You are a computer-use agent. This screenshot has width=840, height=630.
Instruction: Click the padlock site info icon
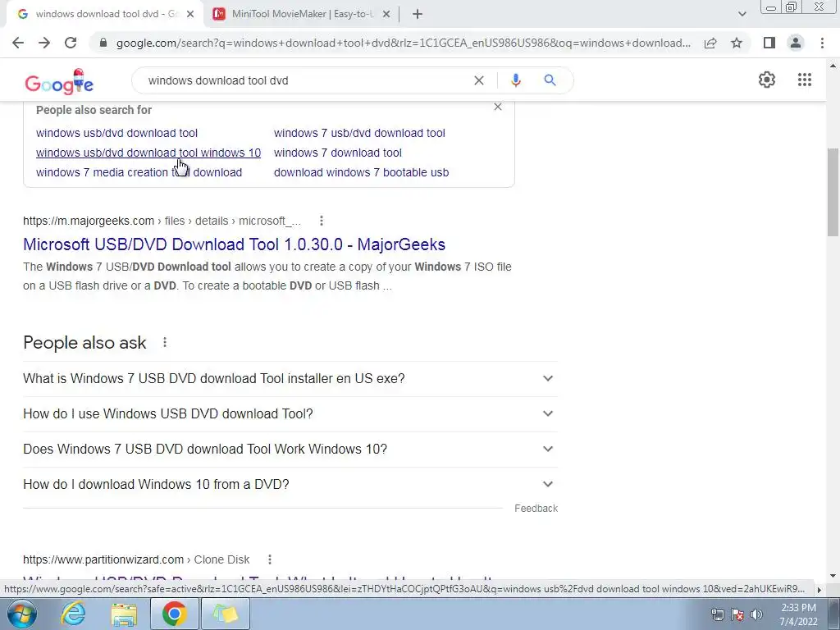click(103, 43)
